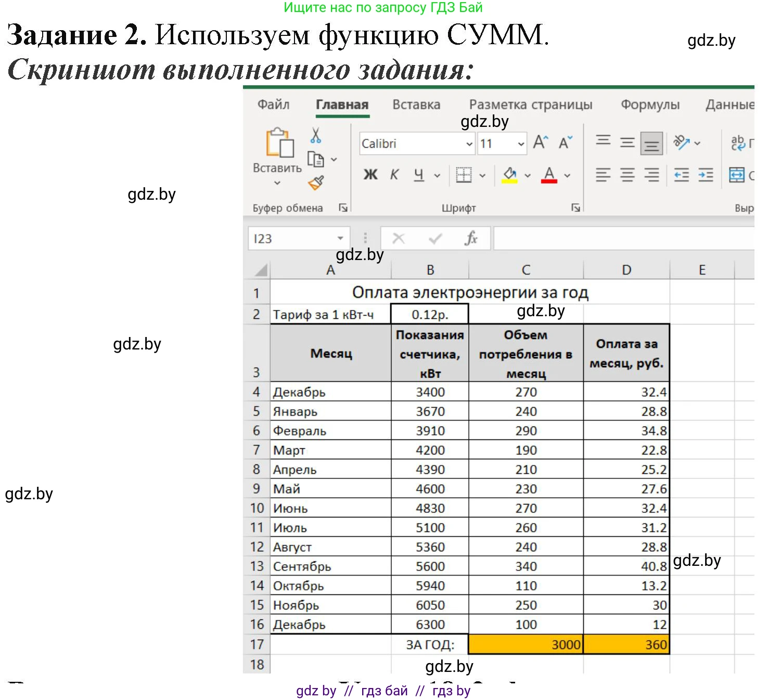Image resolution: width=768 pixels, height=700 pixels.
Task: Click the Merge and Center icon
Action: 737,175
